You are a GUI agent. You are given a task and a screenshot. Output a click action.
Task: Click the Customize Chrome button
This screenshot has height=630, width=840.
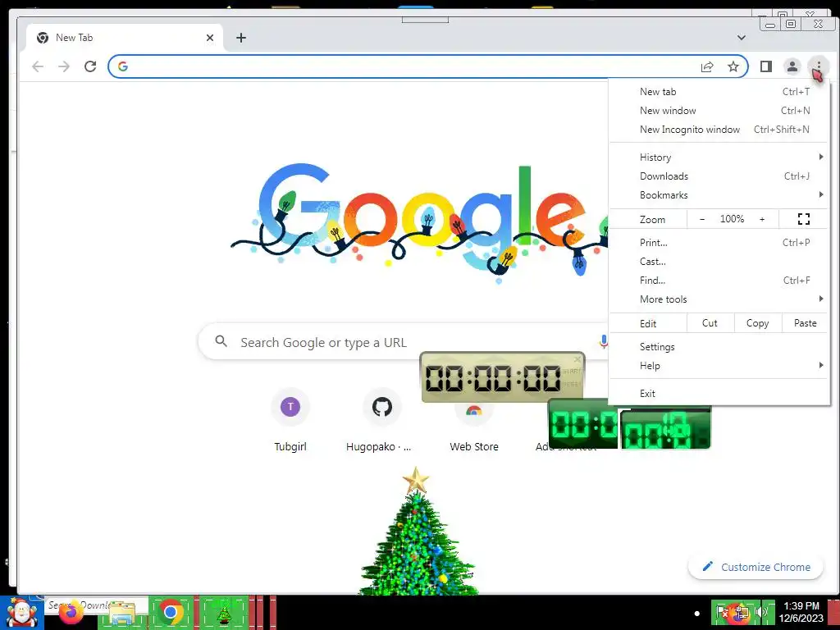click(756, 567)
